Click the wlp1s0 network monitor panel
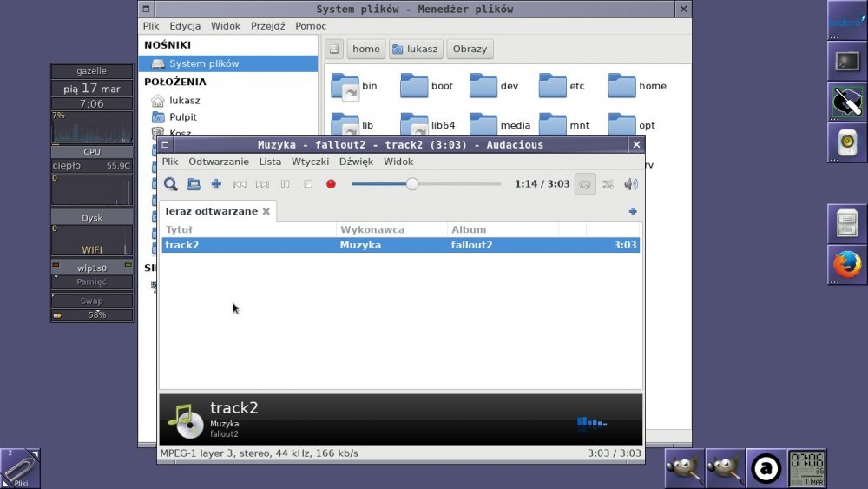Image resolution: width=868 pixels, height=489 pixels. 92,268
